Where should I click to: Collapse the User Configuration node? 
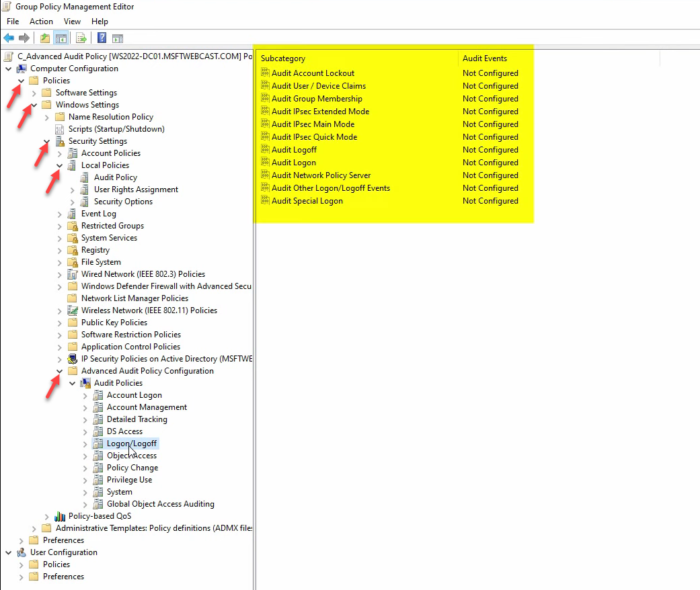point(9,552)
